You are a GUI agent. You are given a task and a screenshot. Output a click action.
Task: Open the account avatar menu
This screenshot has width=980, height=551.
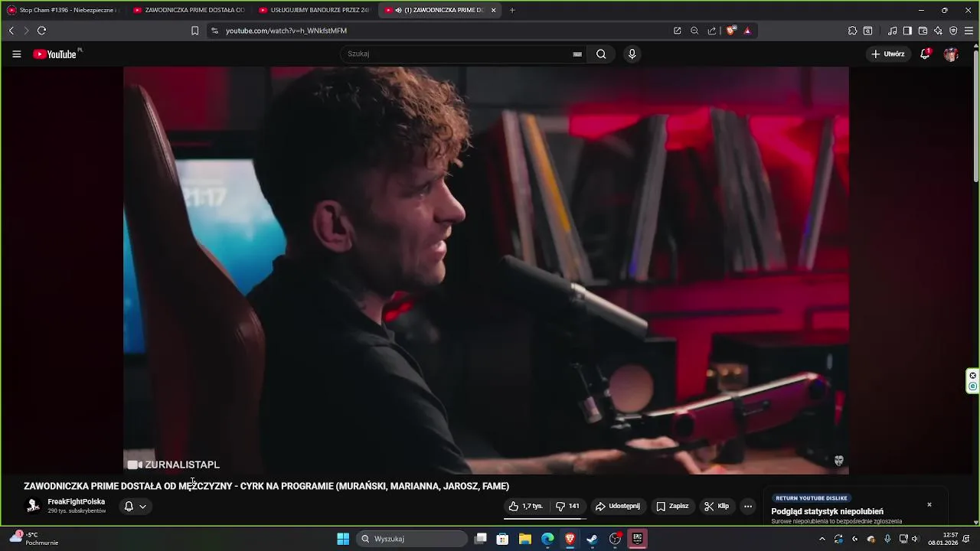(x=951, y=54)
